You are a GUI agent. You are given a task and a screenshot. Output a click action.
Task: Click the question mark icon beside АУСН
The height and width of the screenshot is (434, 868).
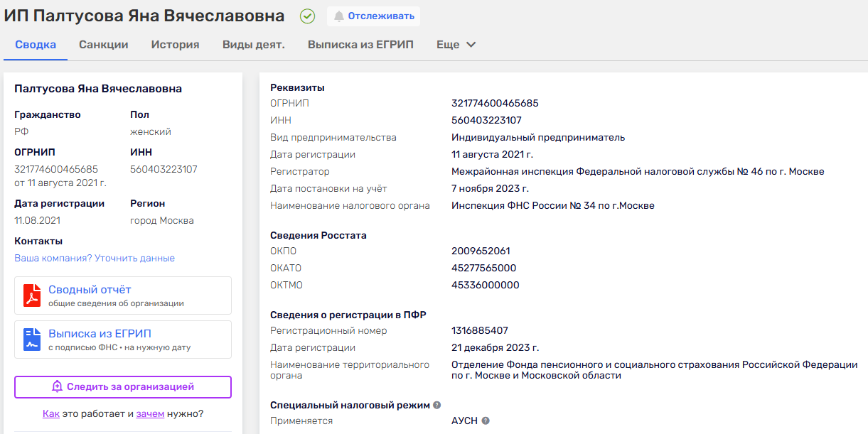pyautogui.click(x=486, y=421)
